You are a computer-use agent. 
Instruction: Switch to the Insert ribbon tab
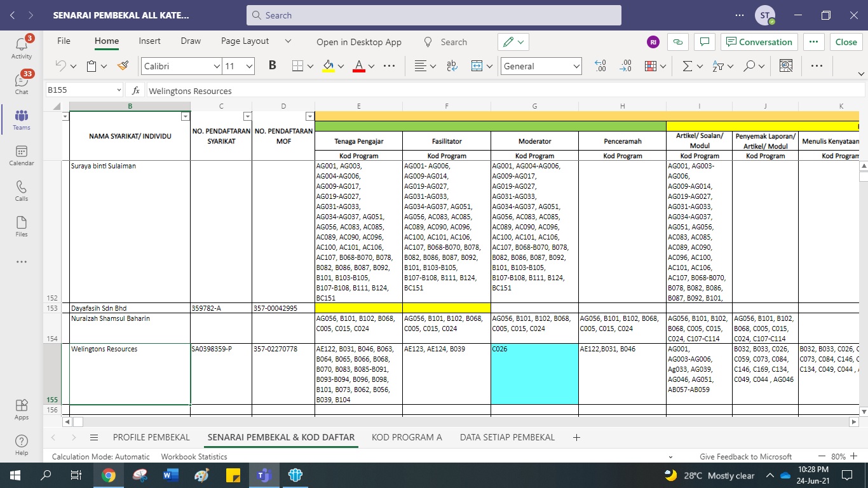(x=149, y=41)
